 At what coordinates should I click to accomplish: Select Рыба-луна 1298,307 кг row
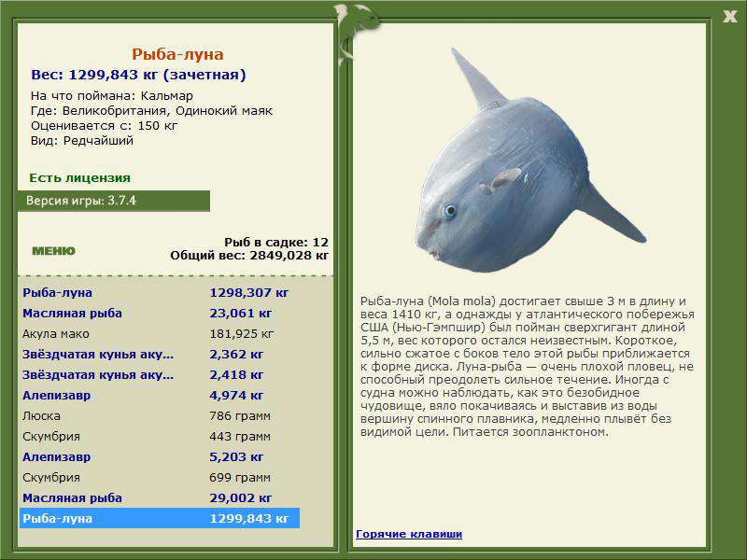click(x=160, y=292)
